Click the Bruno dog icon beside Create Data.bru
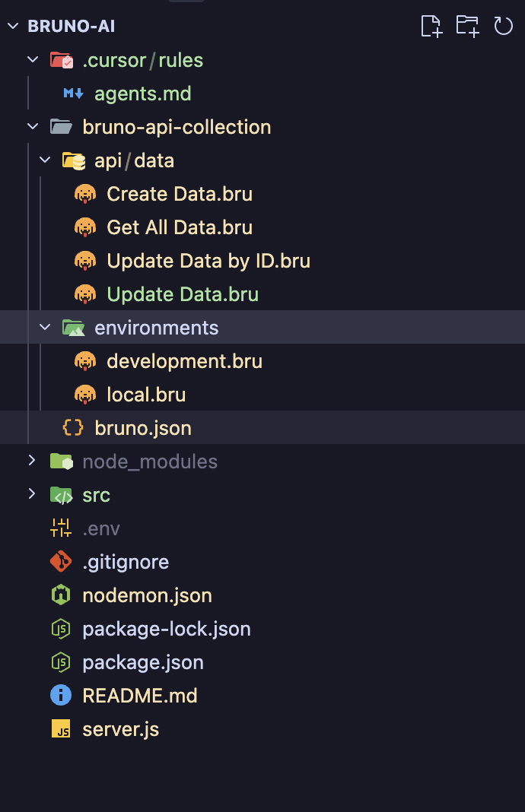The width and height of the screenshot is (525, 812). (x=85, y=194)
